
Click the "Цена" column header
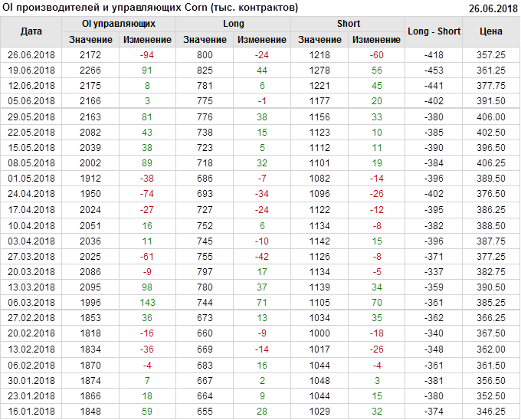[x=491, y=31]
